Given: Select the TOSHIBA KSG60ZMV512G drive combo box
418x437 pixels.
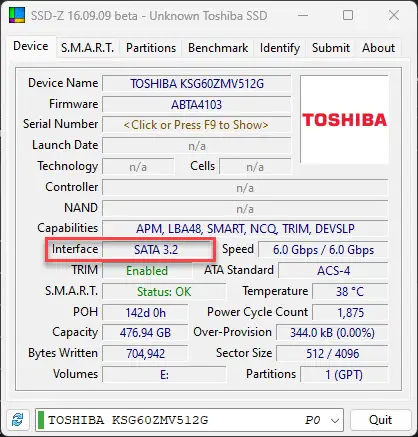Looking at the screenshot, I should tap(189, 420).
